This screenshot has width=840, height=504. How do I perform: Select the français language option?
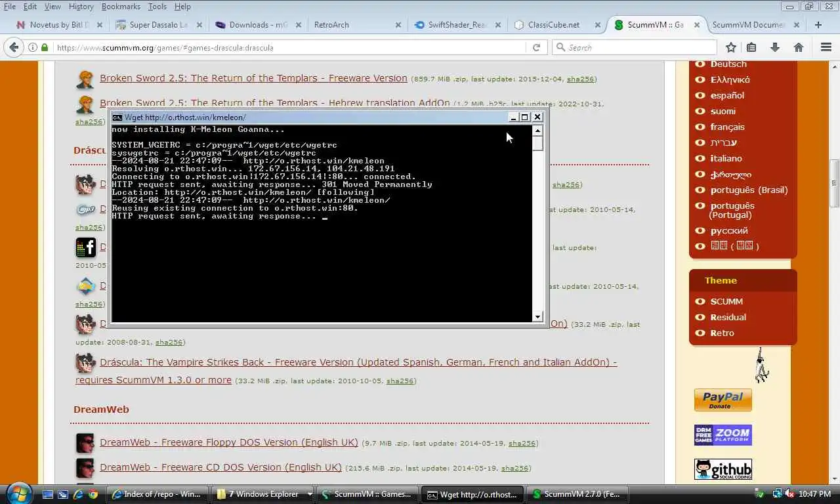coord(727,127)
